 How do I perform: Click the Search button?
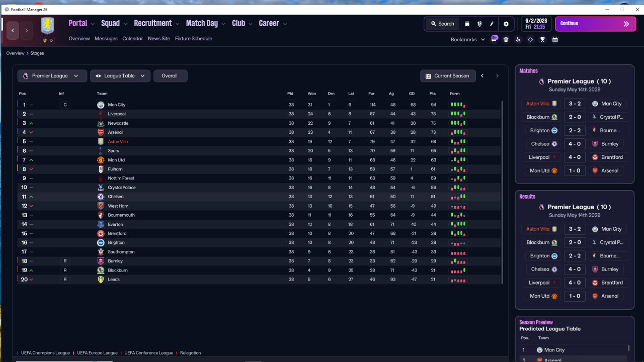coord(442,24)
